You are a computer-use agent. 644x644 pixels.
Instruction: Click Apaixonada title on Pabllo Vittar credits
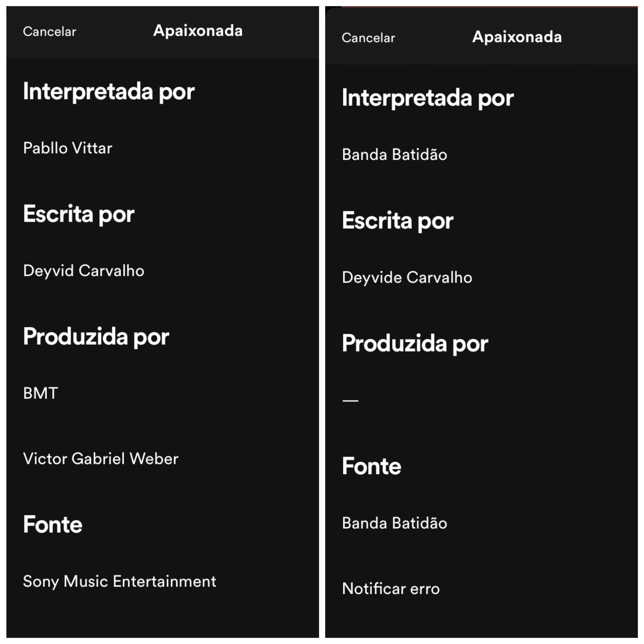(x=198, y=31)
